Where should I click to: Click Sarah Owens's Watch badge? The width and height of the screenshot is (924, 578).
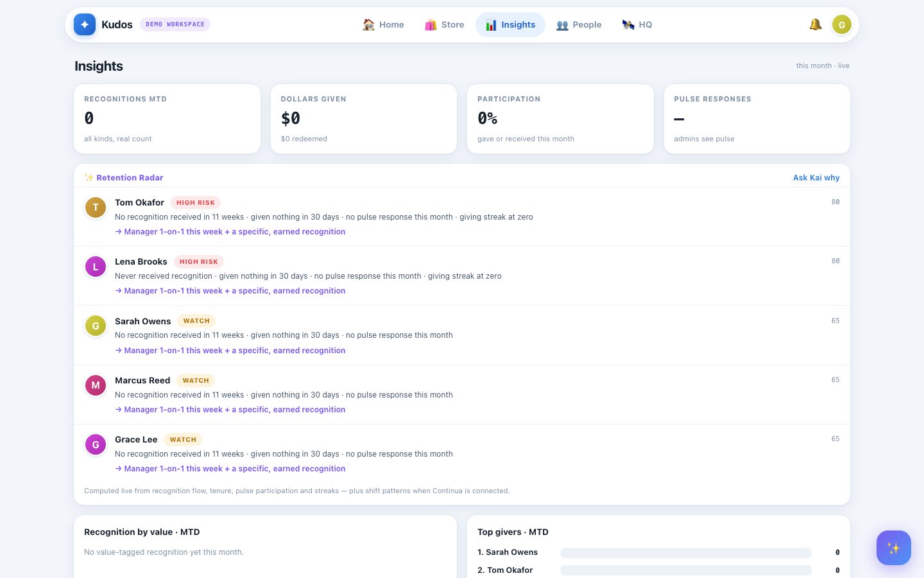tap(196, 320)
